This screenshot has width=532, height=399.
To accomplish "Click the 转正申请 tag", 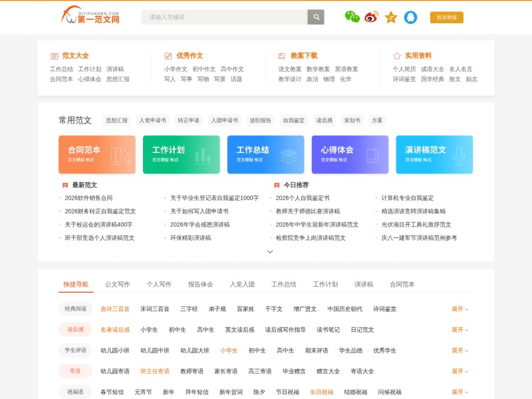I will point(189,120).
